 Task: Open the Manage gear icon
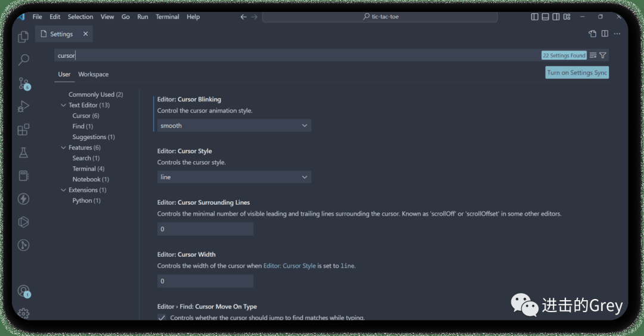pyautogui.click(x=23, y=313)
